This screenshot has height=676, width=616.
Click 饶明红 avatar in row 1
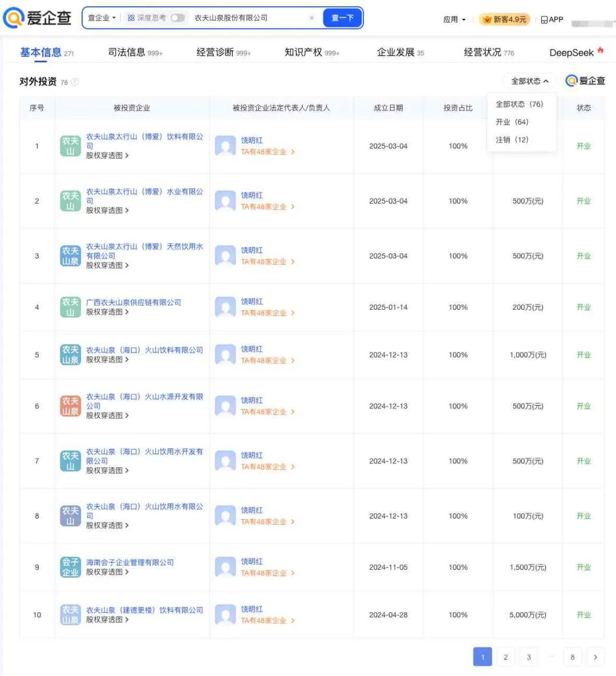(x=225, y=145)
